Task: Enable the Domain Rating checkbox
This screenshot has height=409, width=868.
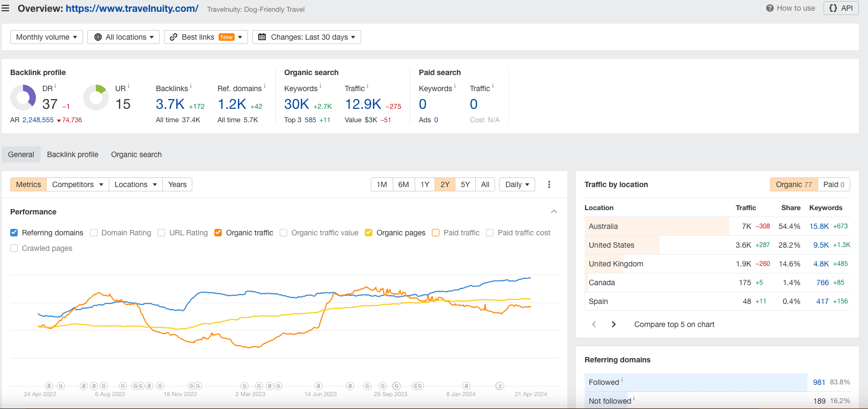Action: (94, 233)
